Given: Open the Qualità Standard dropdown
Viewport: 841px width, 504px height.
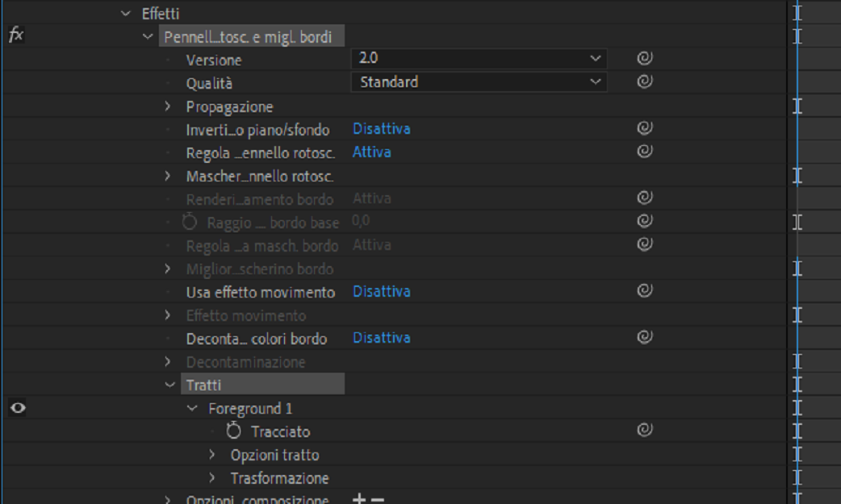Looking at the screenshot, I should coord(479,81).
